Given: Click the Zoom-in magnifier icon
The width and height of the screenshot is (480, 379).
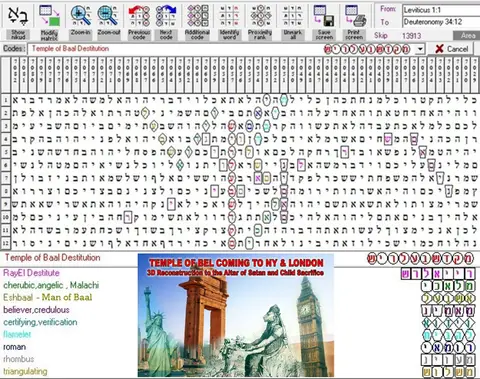Looking at the screenshot, I should pos(81,16).
